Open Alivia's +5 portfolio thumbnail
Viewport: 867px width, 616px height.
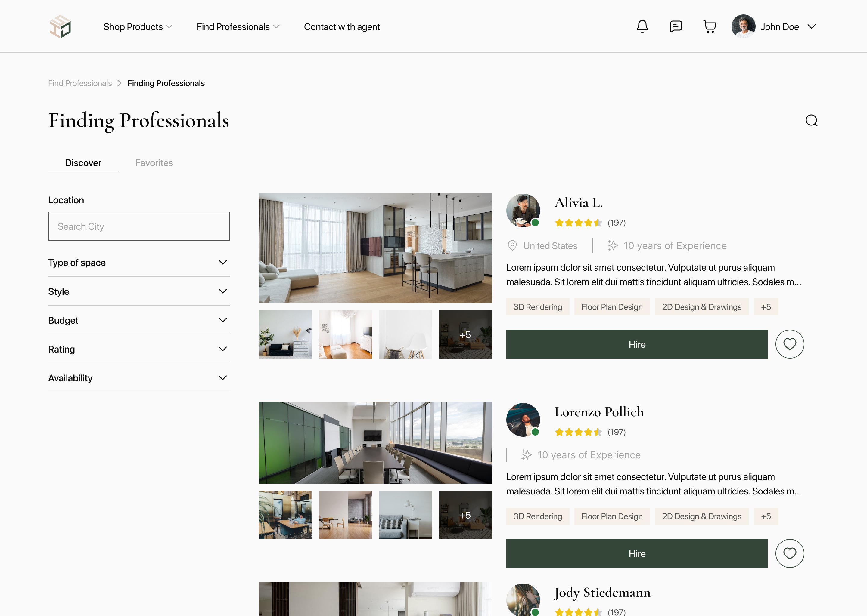click(x=465, y=334)
